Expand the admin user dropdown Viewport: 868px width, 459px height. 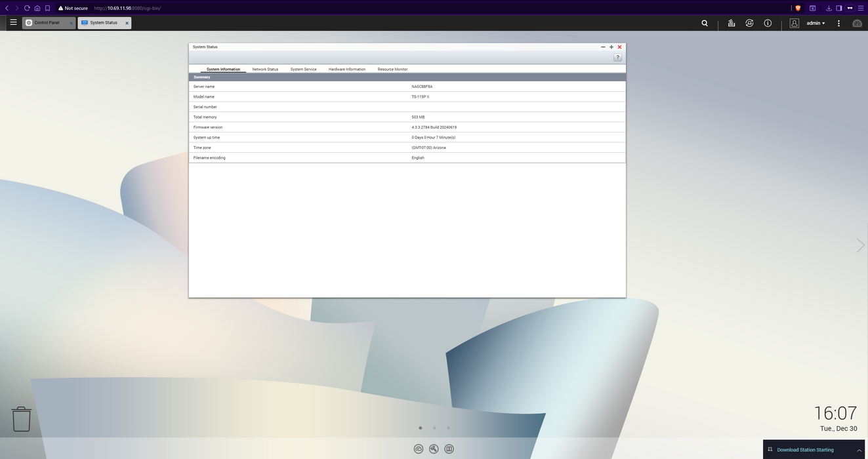[x=816, y=23]
